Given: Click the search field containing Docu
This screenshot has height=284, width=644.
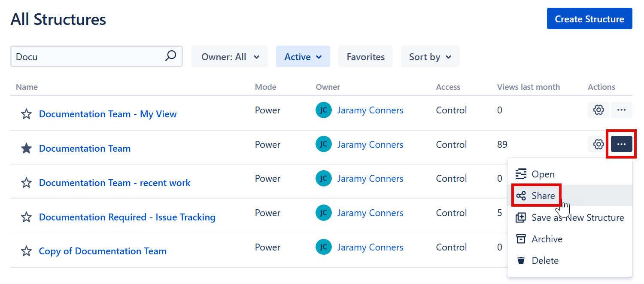Looking at the screenshot, I should [x=88, y=57].
